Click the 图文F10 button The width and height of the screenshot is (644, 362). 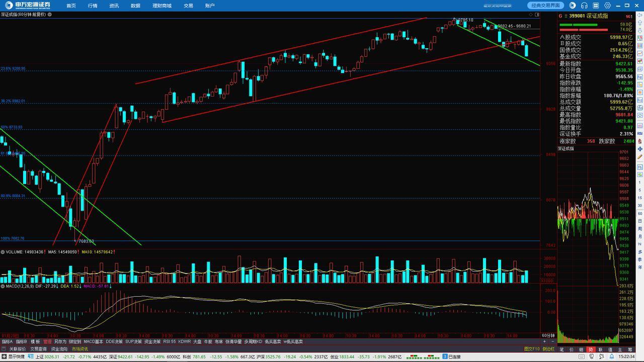(532, 349)
